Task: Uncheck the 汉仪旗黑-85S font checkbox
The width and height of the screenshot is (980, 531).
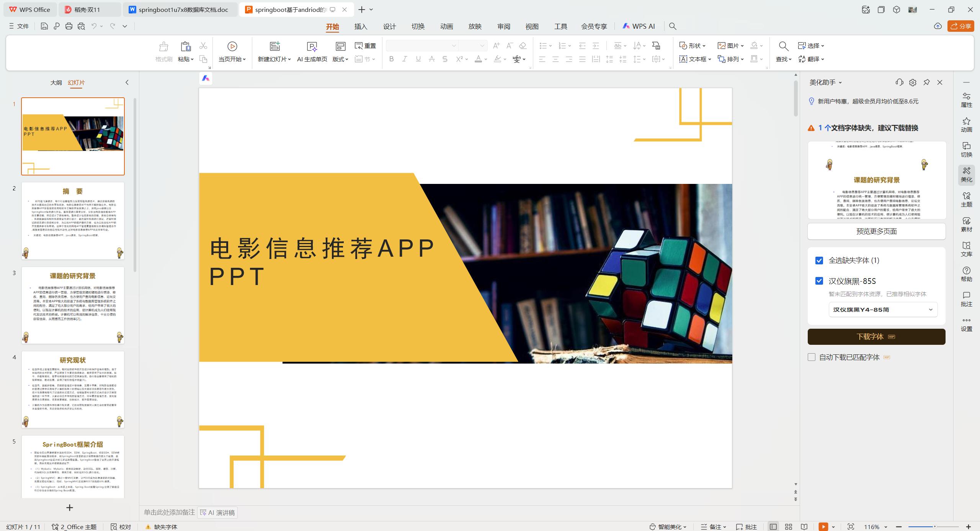Action: click(819, 281)
